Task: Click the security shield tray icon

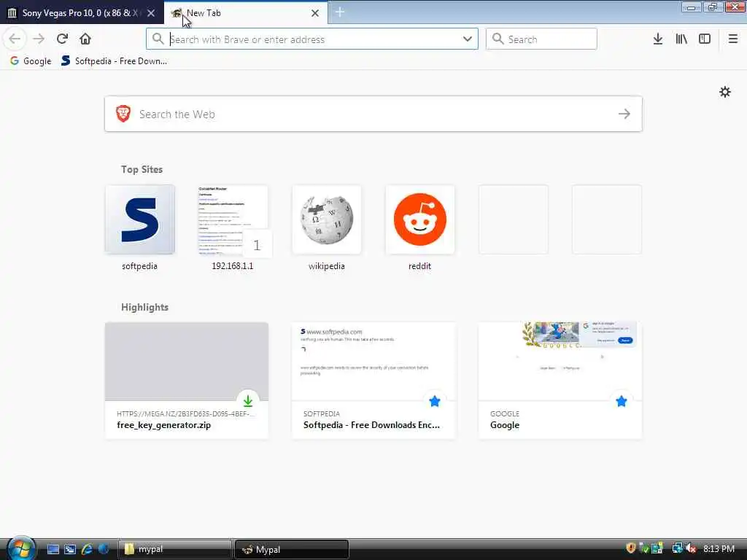Action: 631,548
